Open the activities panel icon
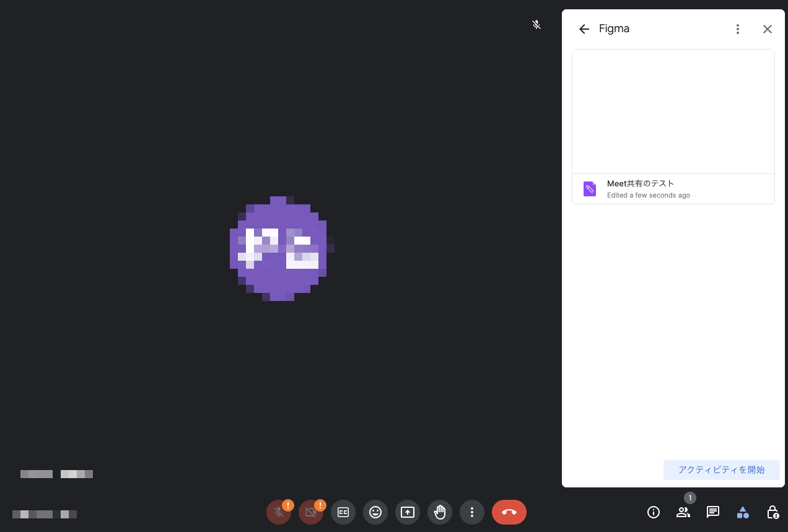Screen dimensions: 788x532 (x=743, y=512)
